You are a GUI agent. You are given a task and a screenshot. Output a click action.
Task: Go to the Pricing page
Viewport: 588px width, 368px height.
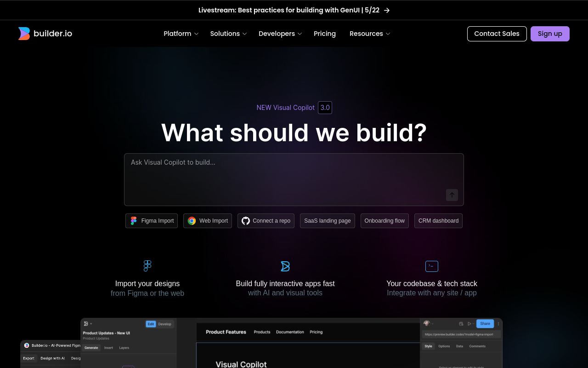[325, 34]
